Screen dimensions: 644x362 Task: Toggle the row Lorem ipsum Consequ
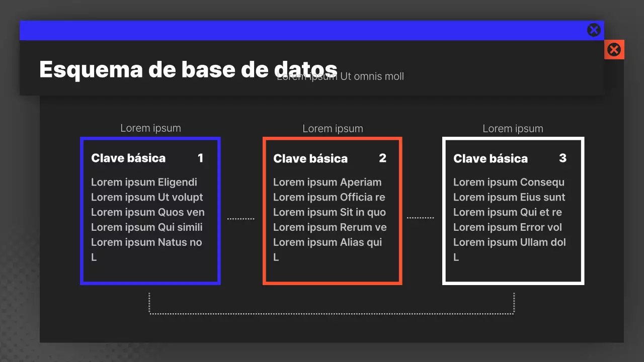[509, 182]
